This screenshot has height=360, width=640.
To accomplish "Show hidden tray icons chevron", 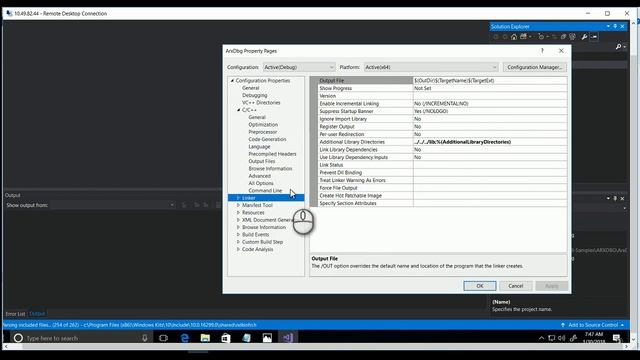I will pyautogui.click(x=541, y=338).
